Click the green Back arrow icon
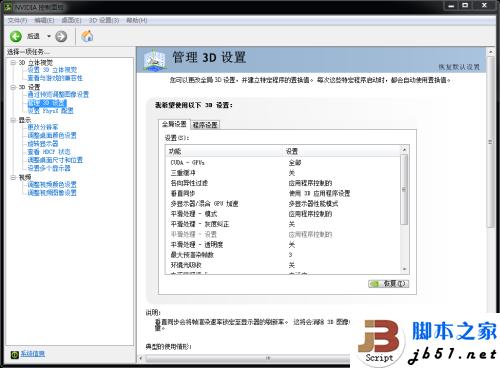This screenshot has width=500, height=368. (x=15, y=36)
